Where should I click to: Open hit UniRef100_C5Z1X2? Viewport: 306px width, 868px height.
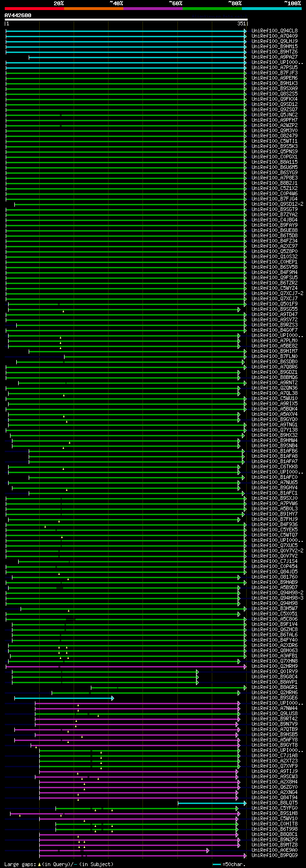[x=274, y=189]
